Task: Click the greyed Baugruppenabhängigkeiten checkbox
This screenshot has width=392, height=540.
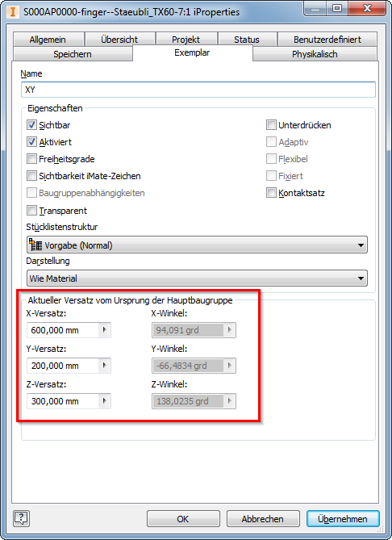Action: tap(31, 193)
